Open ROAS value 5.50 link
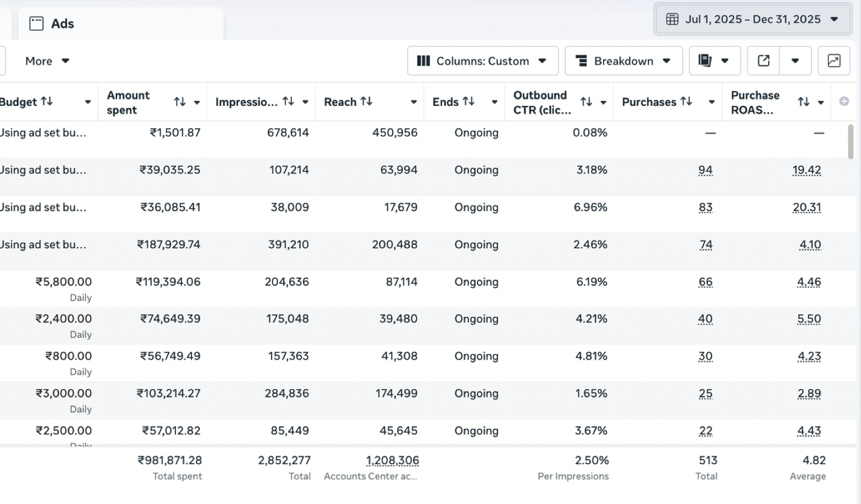The image size is (861, 504). click(x=809, y=319)
